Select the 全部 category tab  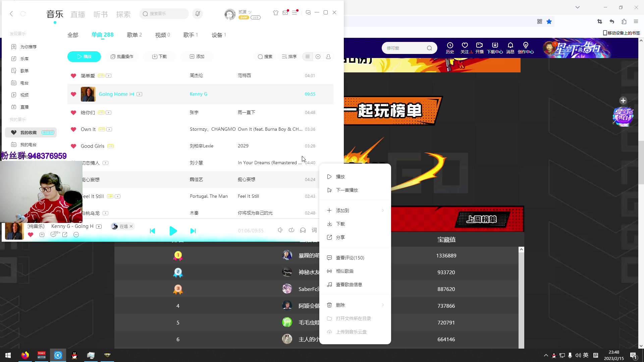[73, 35]
